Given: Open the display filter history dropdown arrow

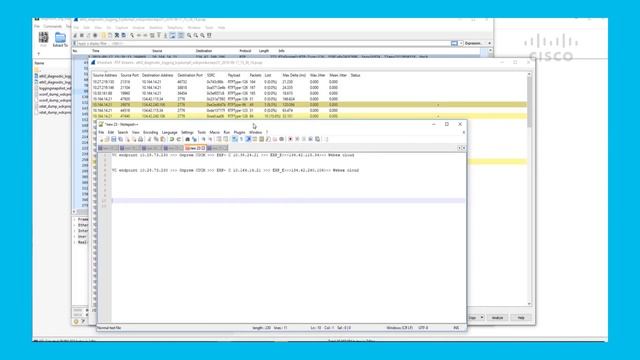Looking at the screenshot, I should click(461, 43).
